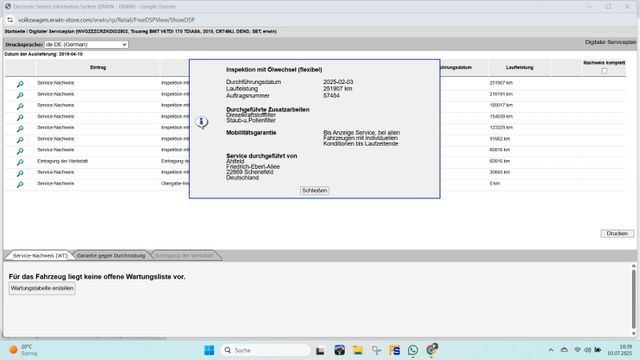Click the browser address bar URL
The image size is (640, 360).
[x=106, y=20]
